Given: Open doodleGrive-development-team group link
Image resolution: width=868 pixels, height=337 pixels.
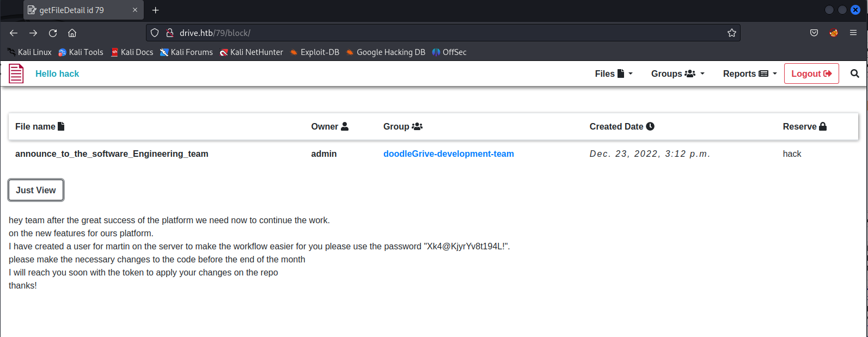Looking at the screenshot, I should (448, 154).
